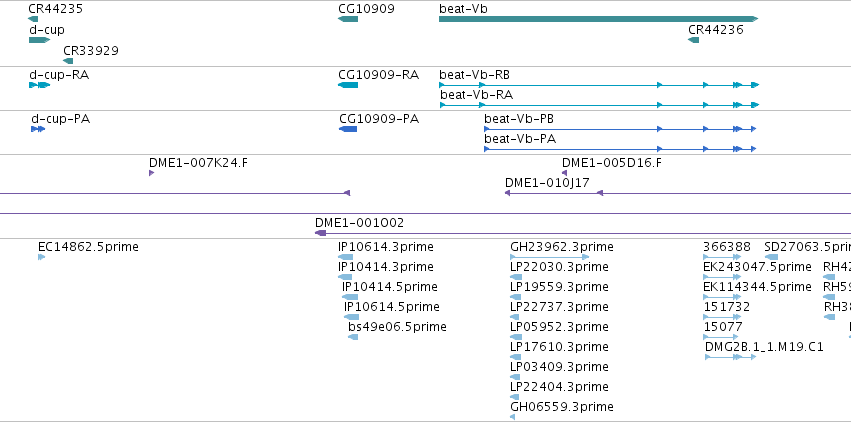Viewport: 851px width, 422px height.
Task: Click the DME1-001O02 BAC label
Action: 359,223
